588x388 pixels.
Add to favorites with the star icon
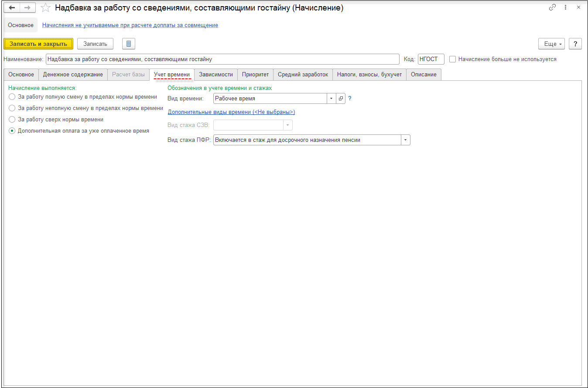point(45,8)
